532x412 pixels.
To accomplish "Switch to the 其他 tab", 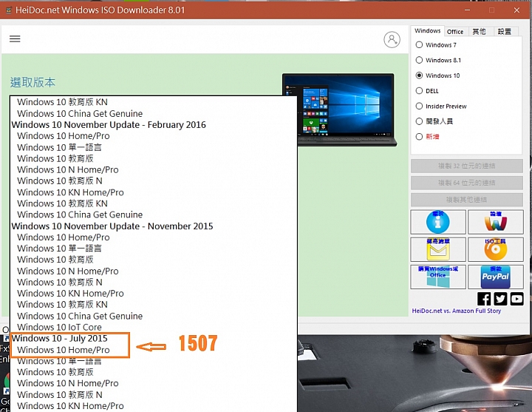I will click(x=479, y=32).
